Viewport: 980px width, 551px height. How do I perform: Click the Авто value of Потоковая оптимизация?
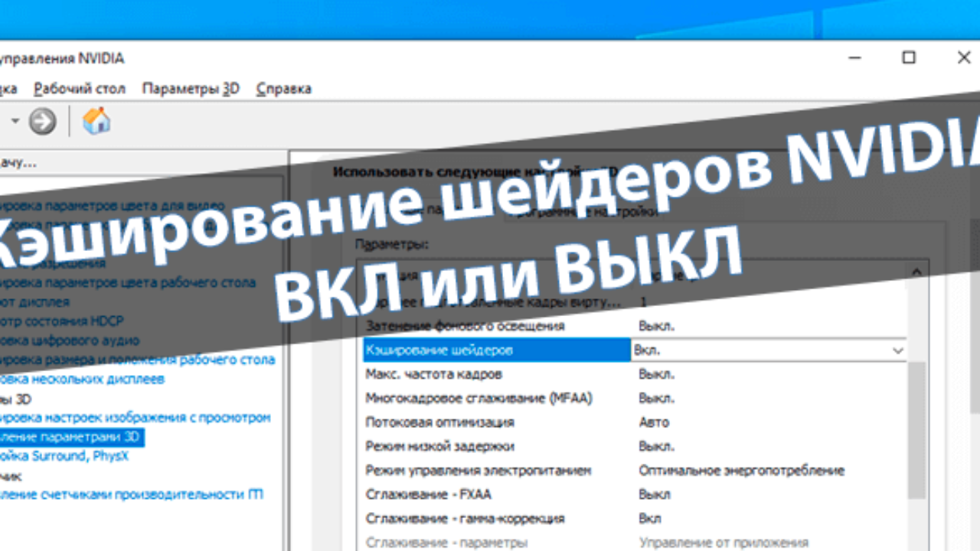pos(654,422)
